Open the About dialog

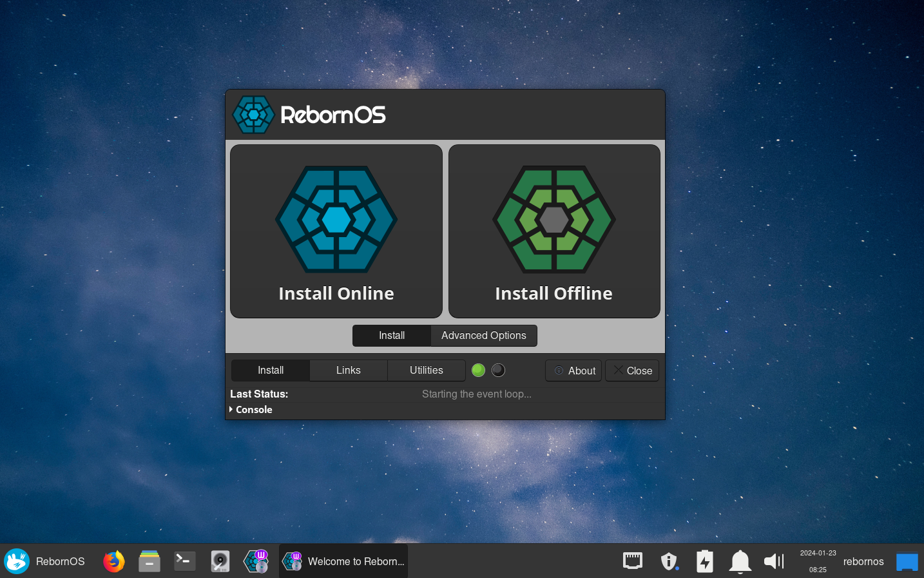[573, 371]
